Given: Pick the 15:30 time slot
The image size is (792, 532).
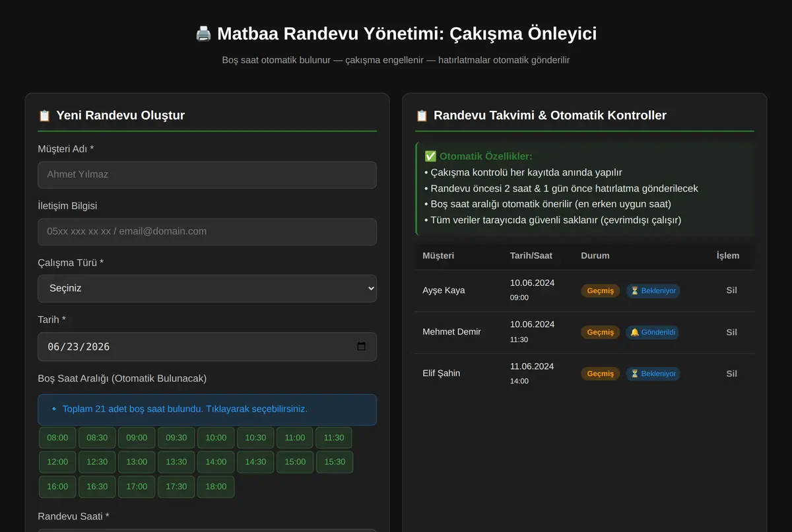Looking at the screenshot, I should click(x=335, y=462).
